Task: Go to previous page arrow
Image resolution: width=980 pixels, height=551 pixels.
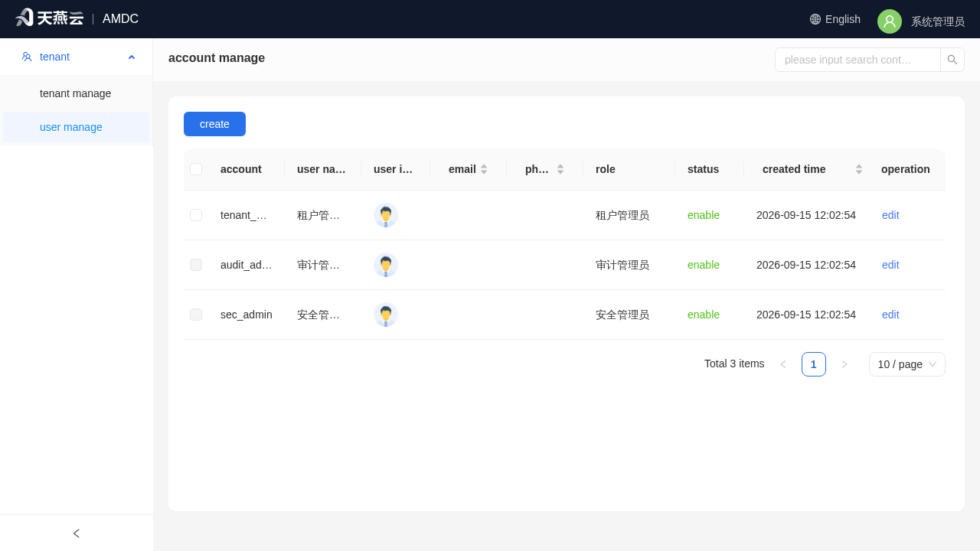Action: (x=783, y=364)
